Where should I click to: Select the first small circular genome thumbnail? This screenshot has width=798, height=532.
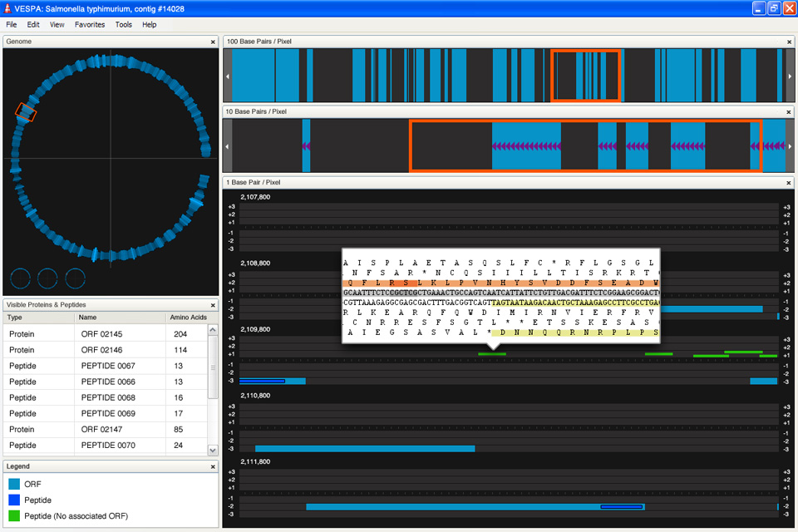tap(21, 278)
